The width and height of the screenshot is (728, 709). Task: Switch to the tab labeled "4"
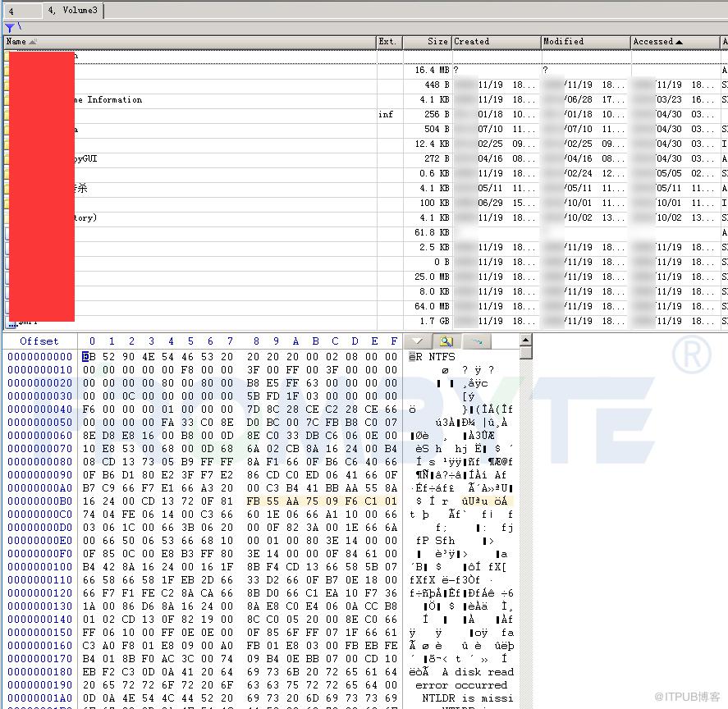click(21, 11)
